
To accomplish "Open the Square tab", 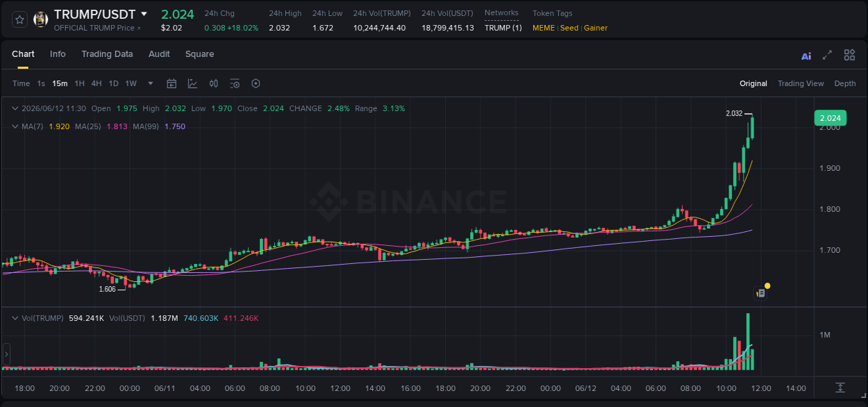I will pos(199,54).
